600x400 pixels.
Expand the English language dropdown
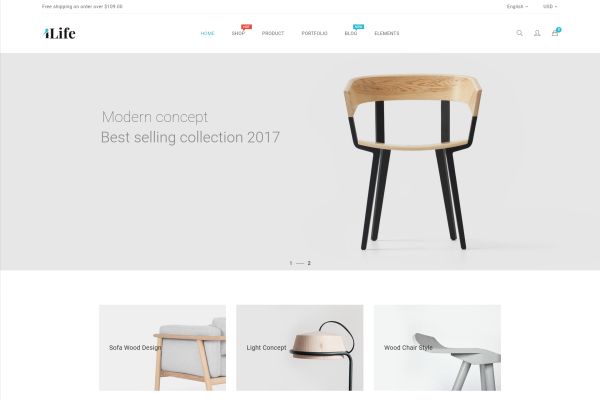pos(517,7)
